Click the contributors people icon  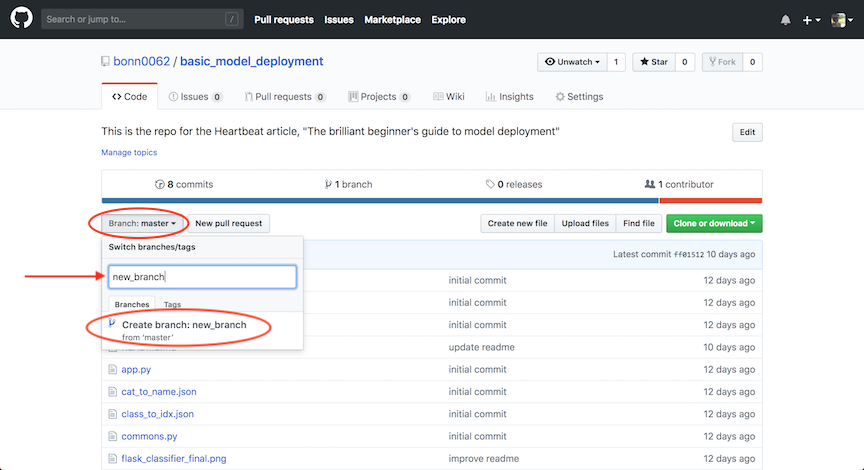pos(650,185)
